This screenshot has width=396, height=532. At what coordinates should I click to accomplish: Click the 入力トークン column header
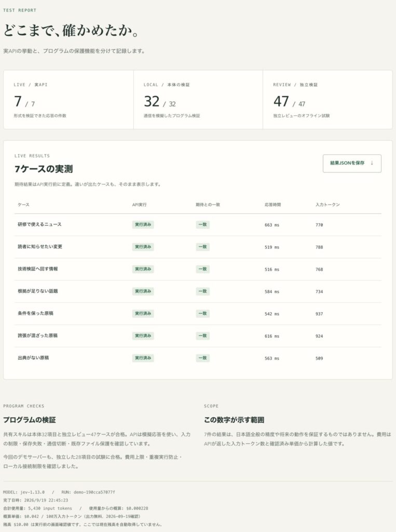coord(327,205)
